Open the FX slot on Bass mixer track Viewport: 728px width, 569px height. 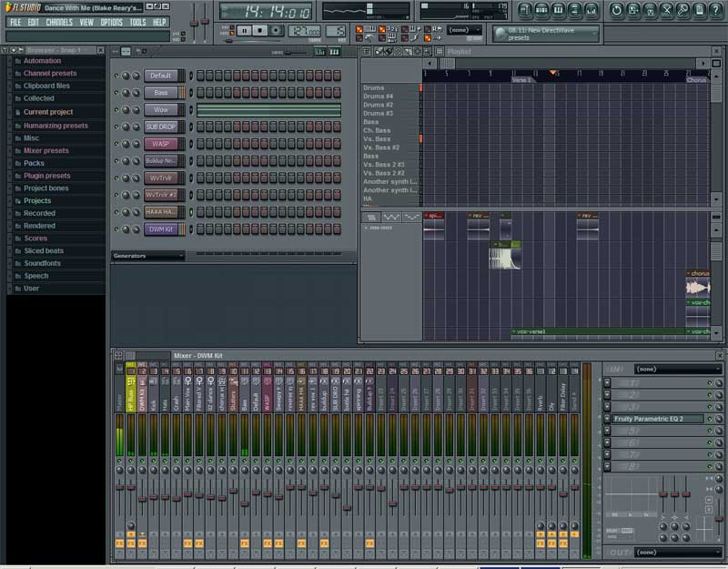[x=245, y=543]
